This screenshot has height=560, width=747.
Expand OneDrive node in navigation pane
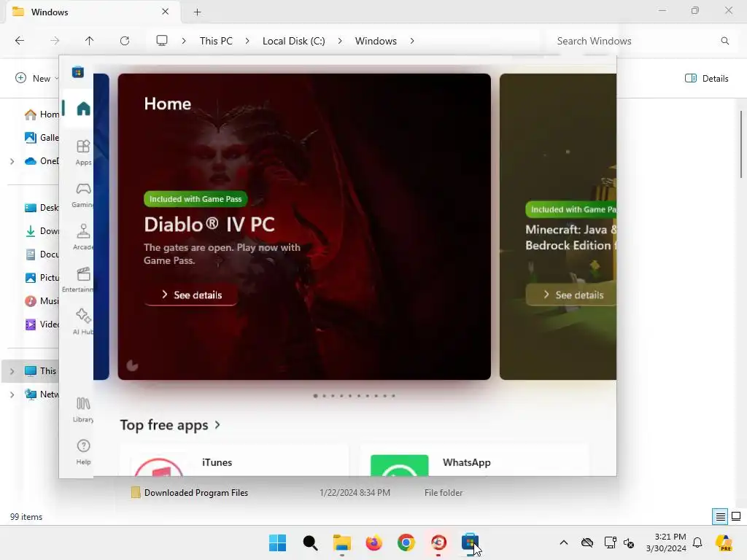point(12,161)
